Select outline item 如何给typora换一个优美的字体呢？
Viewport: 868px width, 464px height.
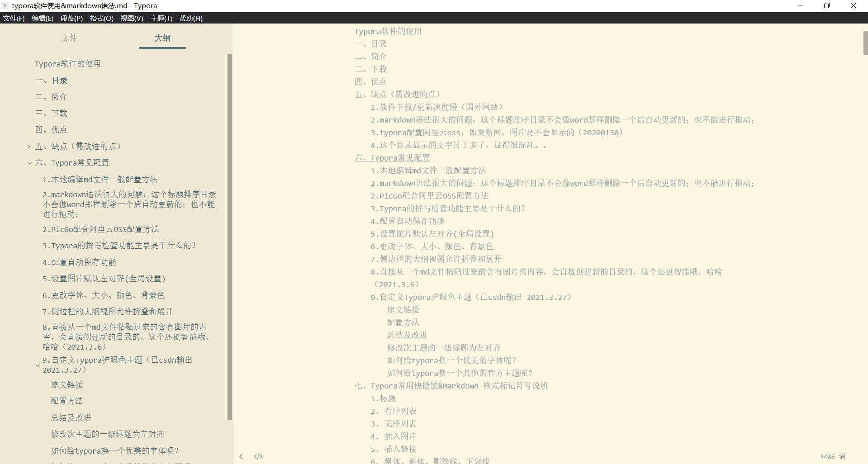click(115, 451)
